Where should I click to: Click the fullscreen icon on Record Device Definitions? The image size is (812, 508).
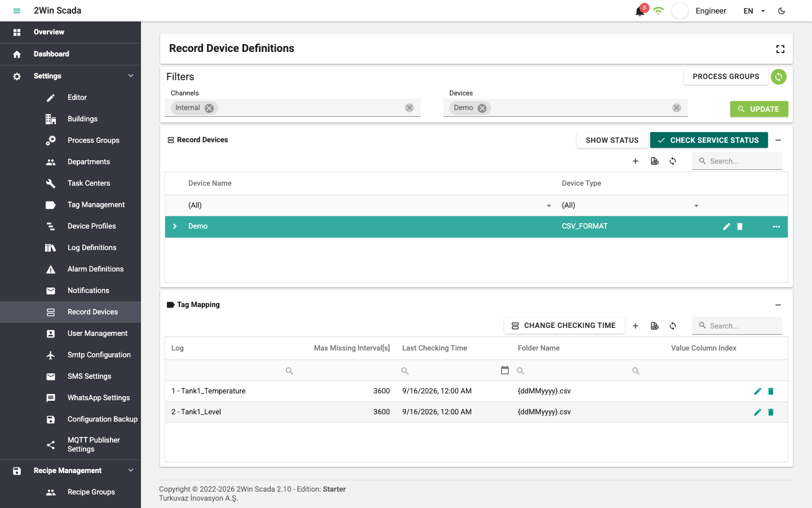tap(780, 49)
